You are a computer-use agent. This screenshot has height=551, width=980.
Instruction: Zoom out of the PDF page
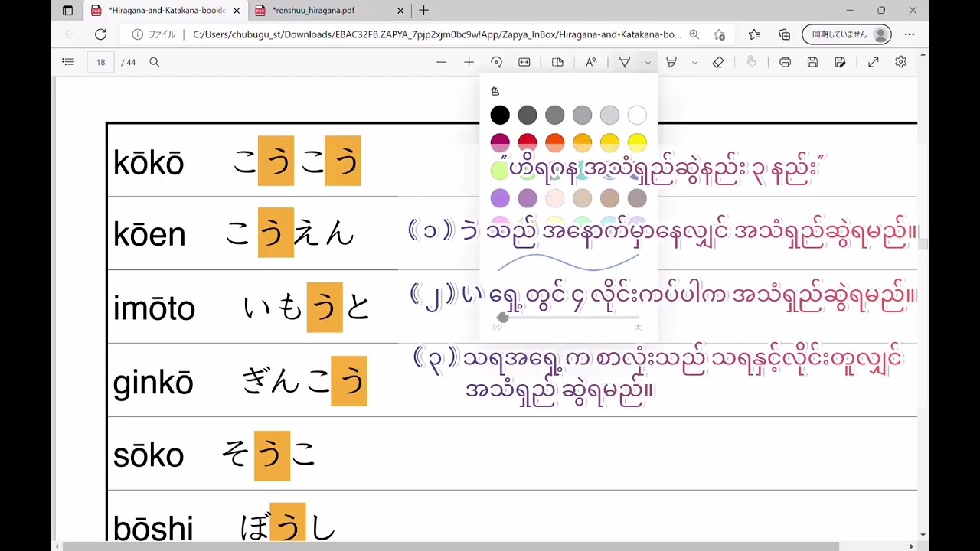pos(441,62)
